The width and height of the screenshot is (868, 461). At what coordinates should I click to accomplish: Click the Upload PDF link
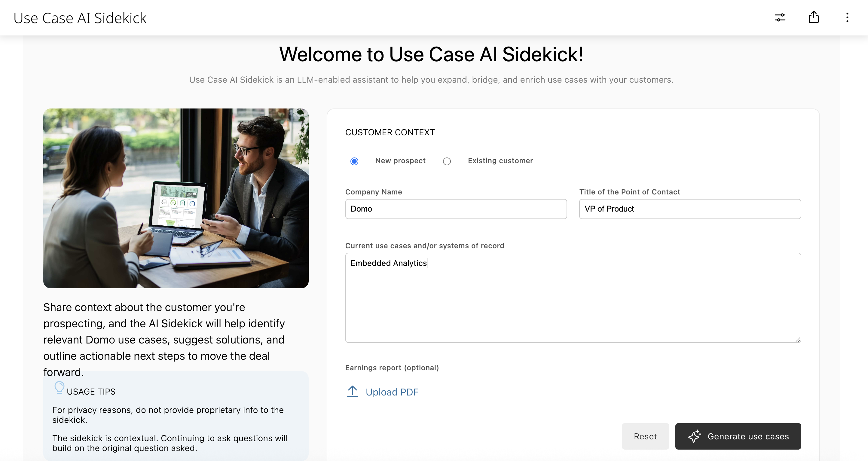pyautogui.click(x=392, y=392)
